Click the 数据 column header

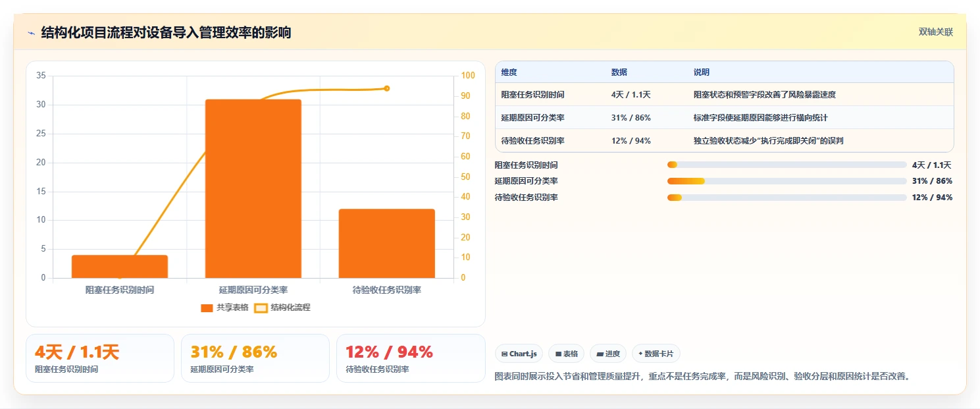pos(619,72)
